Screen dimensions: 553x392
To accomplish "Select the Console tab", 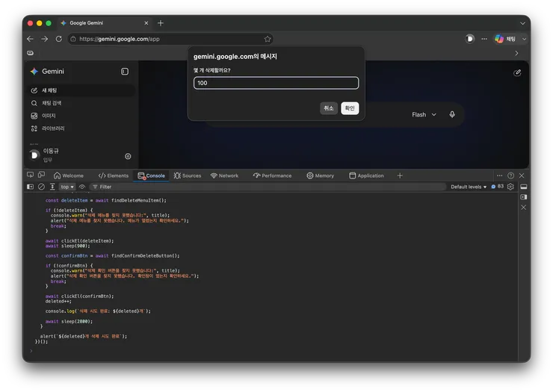I will click(151, 175).
